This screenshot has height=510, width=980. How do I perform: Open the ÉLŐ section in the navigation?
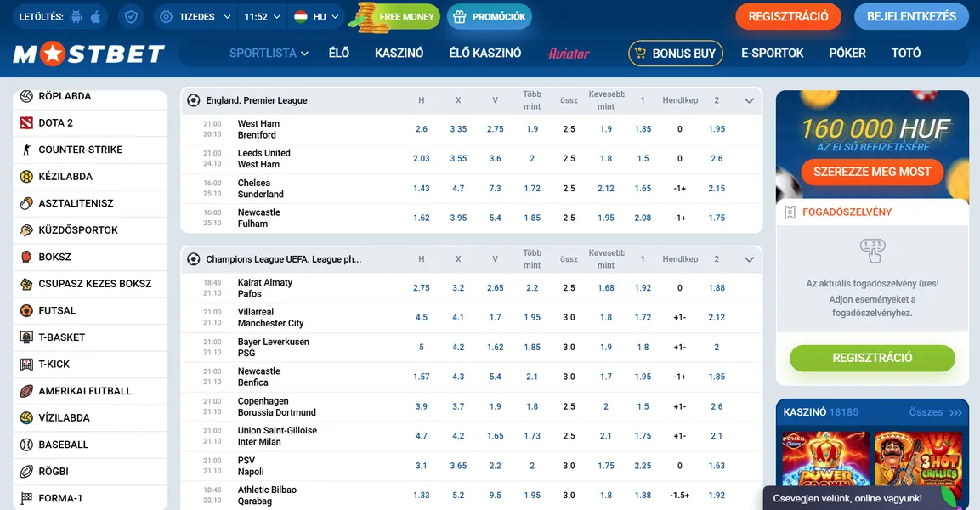339,53
